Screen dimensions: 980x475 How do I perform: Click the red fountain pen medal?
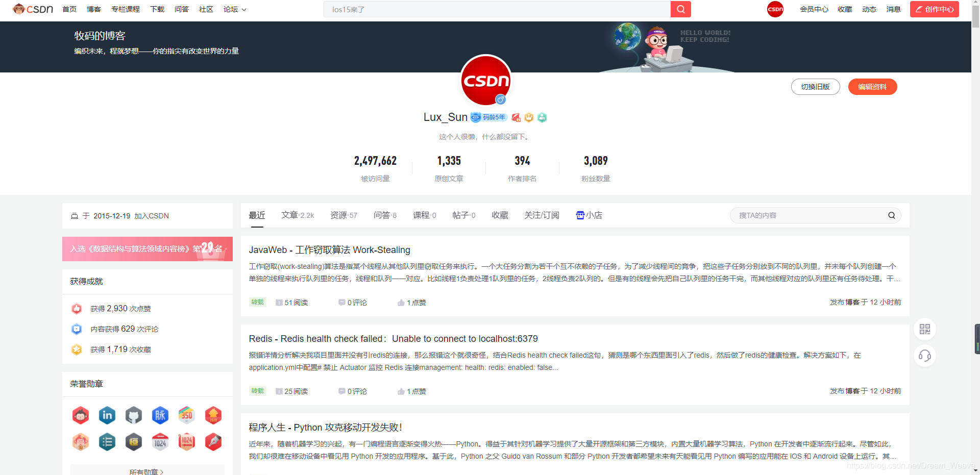(213, 442)
